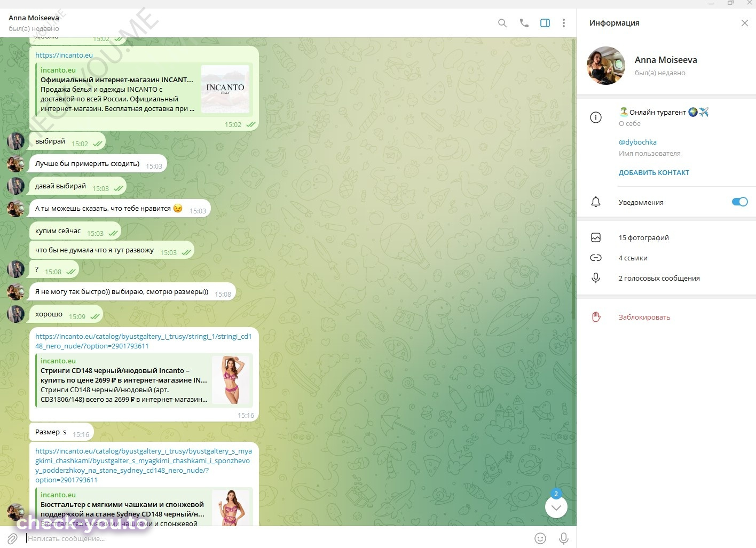Click the Anna Moiseeva chat header name
Screen dimensions: 756x548
coord(34,18)
